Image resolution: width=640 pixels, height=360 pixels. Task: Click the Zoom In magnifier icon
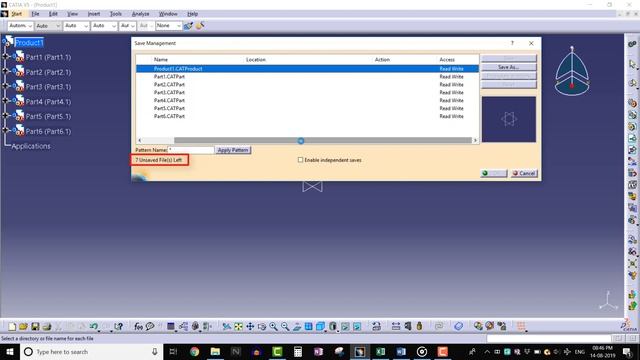coord(273,326)
